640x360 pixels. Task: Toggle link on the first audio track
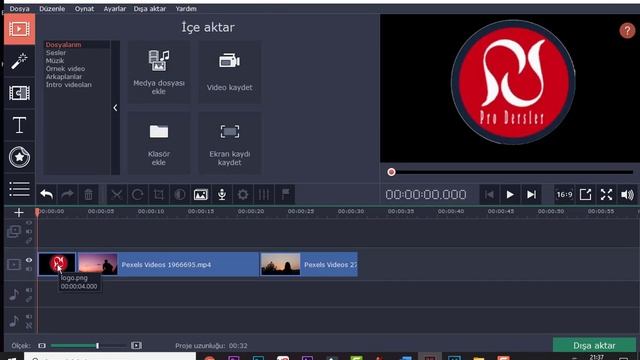29,299
